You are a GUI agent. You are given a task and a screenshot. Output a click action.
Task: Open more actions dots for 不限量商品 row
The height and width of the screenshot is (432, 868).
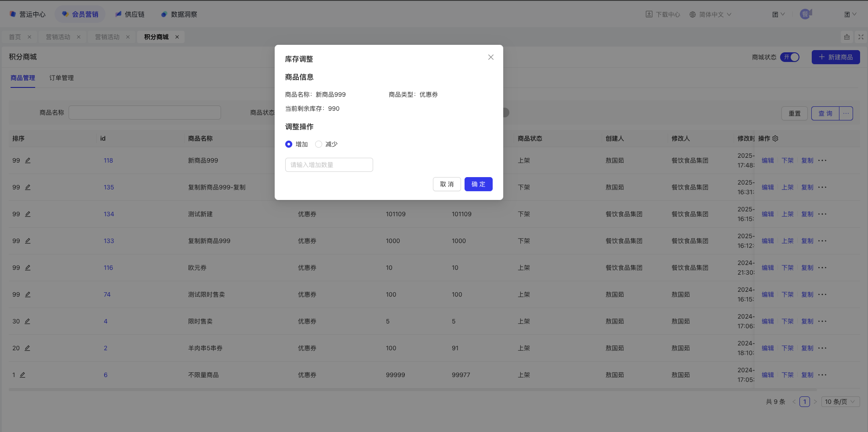822,375
